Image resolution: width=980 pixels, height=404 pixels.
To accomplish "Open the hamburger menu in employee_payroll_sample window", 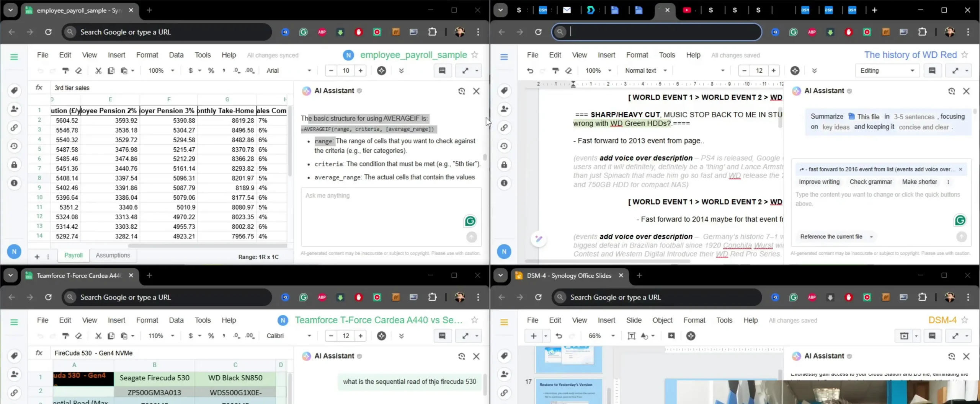I will tap(14, 57).
